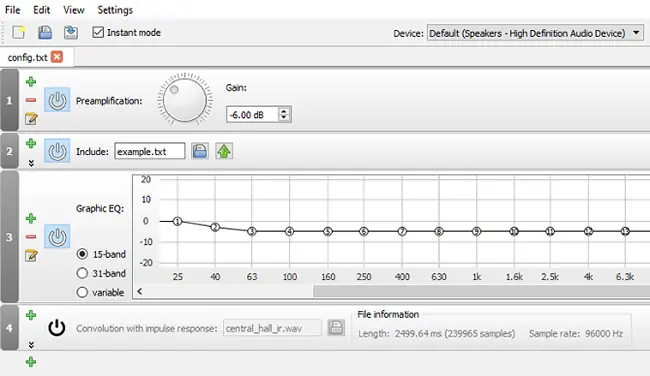Screen dimensions: 650x376
Task: Click EQ point 12 at 4k
Action: [588, 231]
